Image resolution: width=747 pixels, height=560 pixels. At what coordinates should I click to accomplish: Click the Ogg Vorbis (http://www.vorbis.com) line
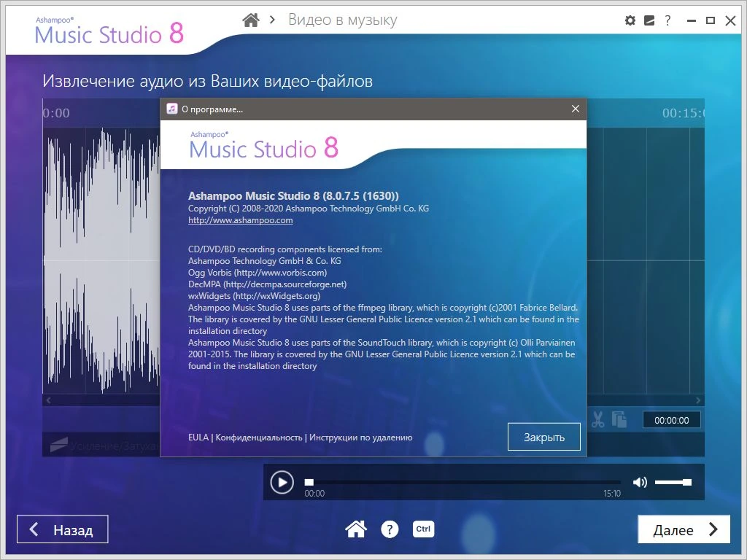click(258, 273)
